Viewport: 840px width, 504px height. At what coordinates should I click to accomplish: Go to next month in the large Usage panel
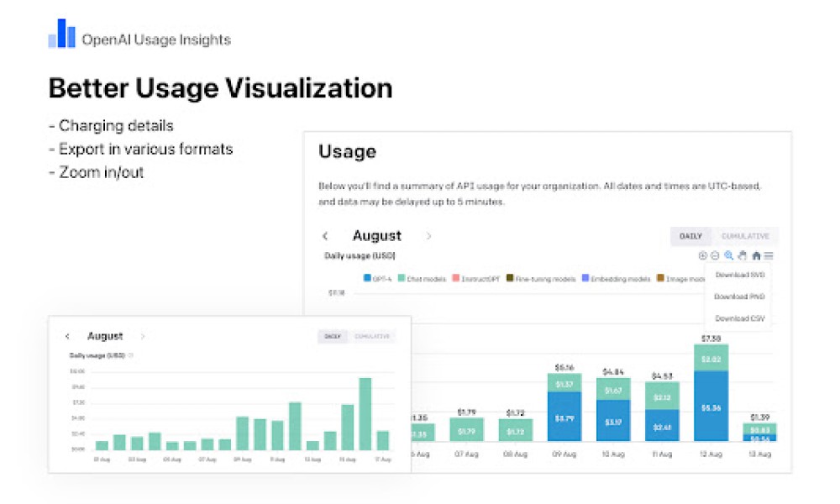(x=428, y=236)
